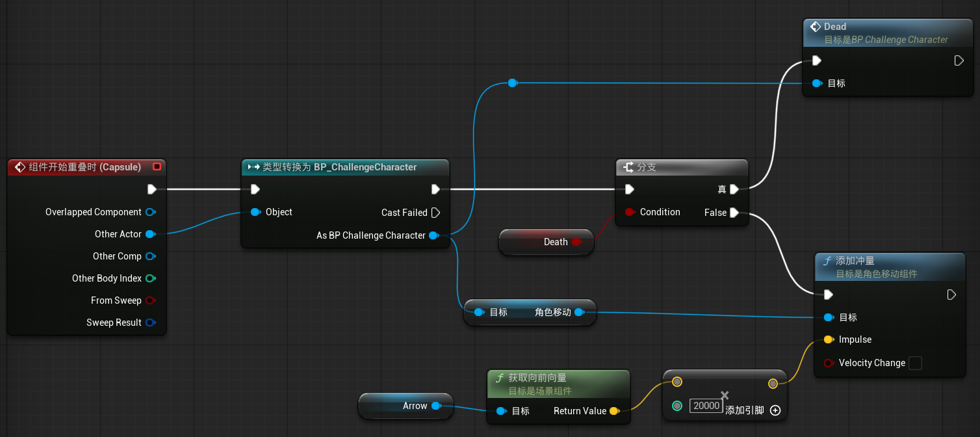The width and height of the screenshot is (980, 437).
Task: Click the False execution pin on branch
Action: (734, 213)
